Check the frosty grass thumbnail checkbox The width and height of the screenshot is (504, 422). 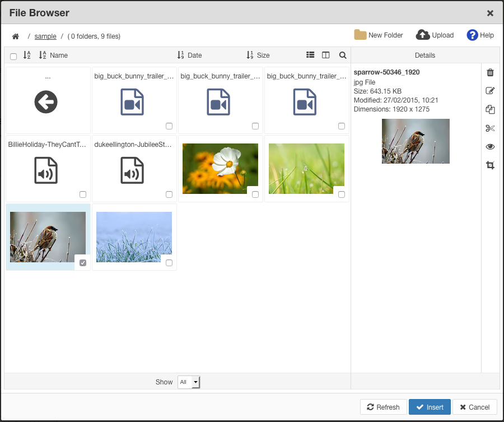pos(169,262)
